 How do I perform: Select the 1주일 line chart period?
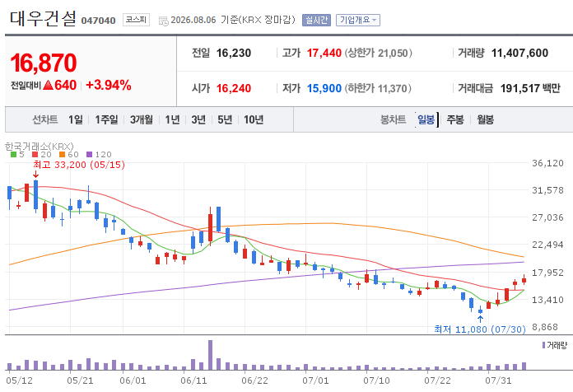pyautogui.click(x=106, y=119)
